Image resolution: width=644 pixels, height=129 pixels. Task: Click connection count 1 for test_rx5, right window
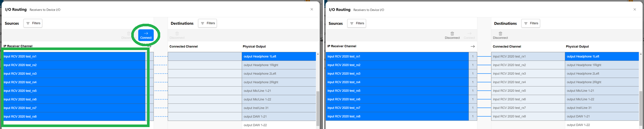click(473, 91)
